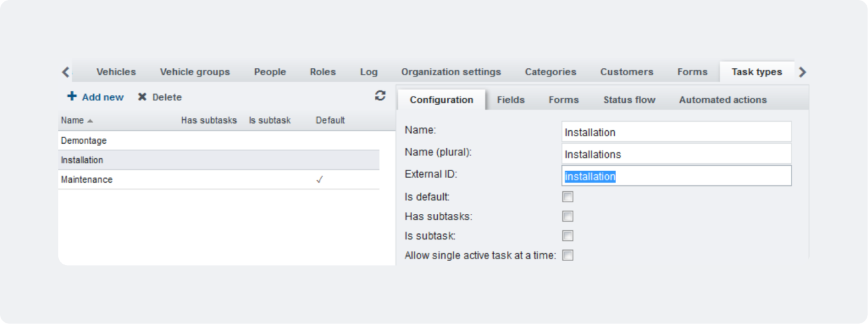Toggle the Is subtask checkbox
Screen dimensions: 868x324
point(567,236)
